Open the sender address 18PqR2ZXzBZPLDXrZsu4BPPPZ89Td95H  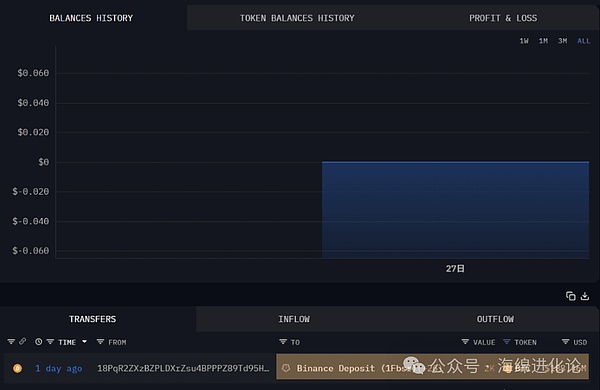point(183,368)
